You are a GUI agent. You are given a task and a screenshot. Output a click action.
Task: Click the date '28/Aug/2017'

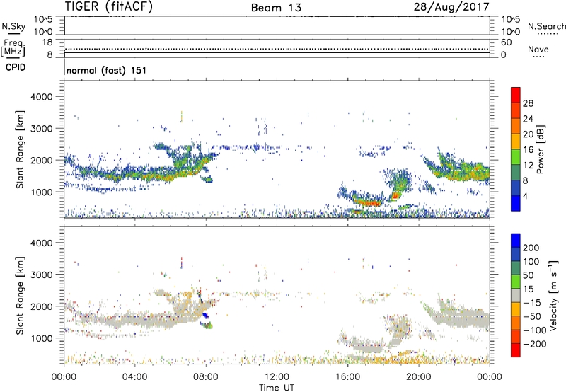451,7
